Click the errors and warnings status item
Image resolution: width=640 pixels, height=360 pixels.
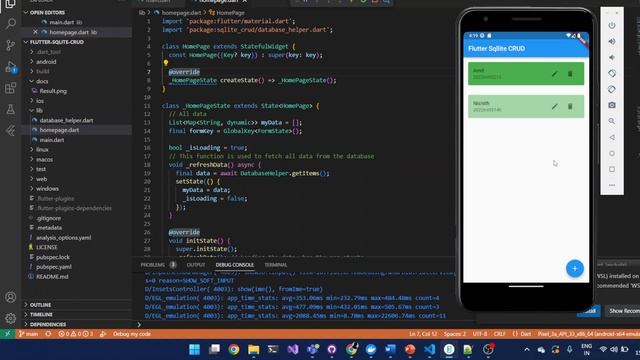(76, 334)
